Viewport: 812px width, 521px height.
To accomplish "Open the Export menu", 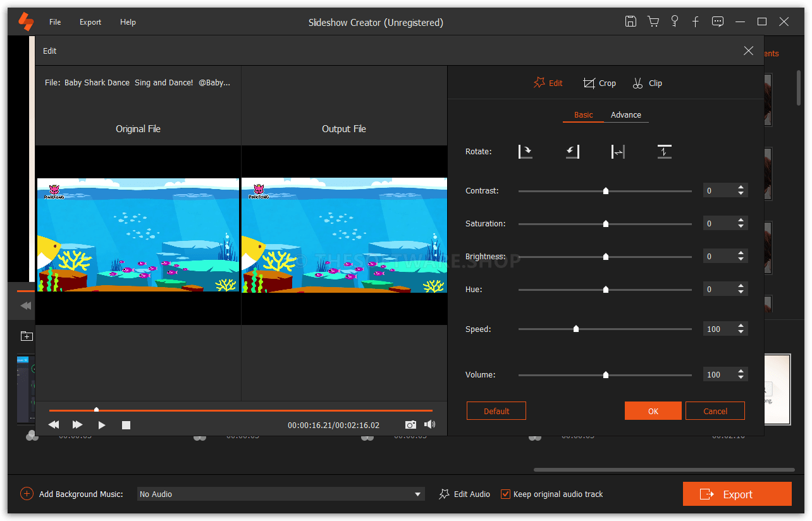I will [90, 21].
